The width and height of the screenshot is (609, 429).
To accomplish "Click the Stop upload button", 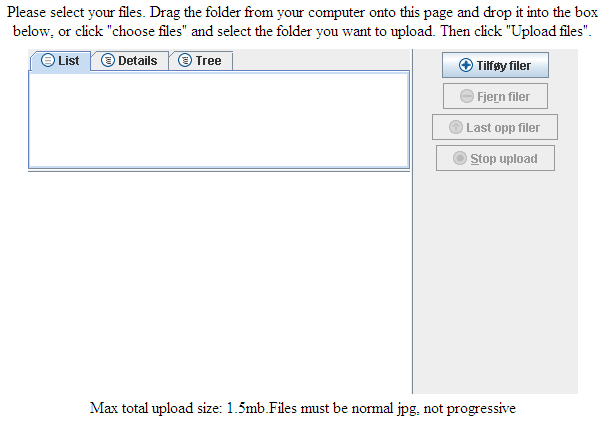I will pyautogui.click(x=495, y=158).
